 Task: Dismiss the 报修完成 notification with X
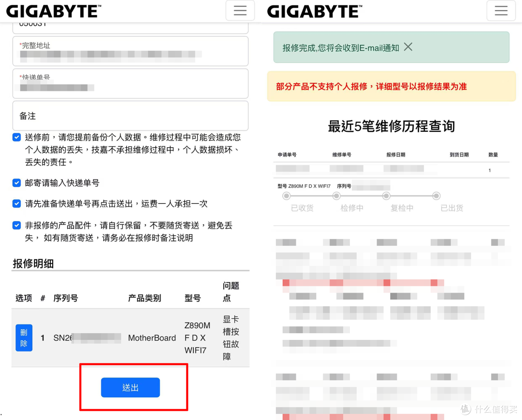[x=408, y=47]
